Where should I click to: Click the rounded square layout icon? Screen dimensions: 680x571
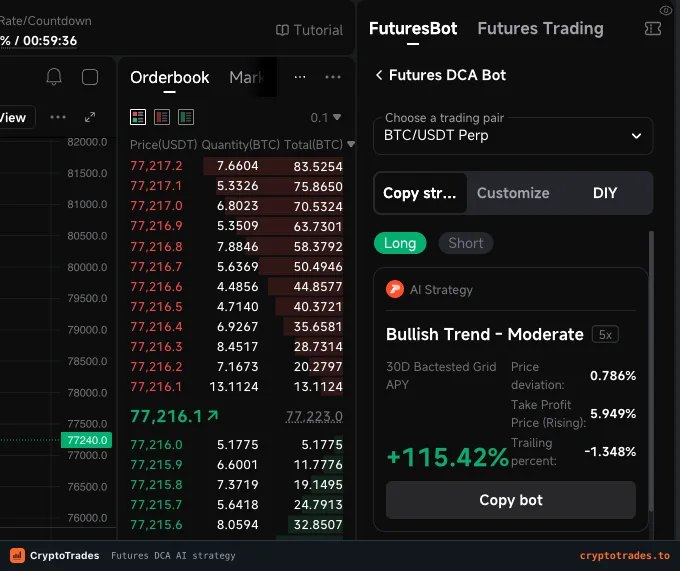(x=90, y=77)
